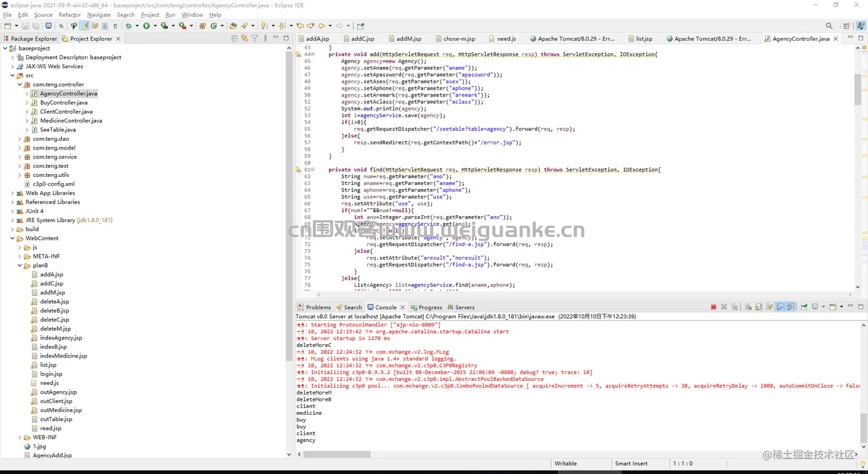Open the Servers view tab

point(461,307)
